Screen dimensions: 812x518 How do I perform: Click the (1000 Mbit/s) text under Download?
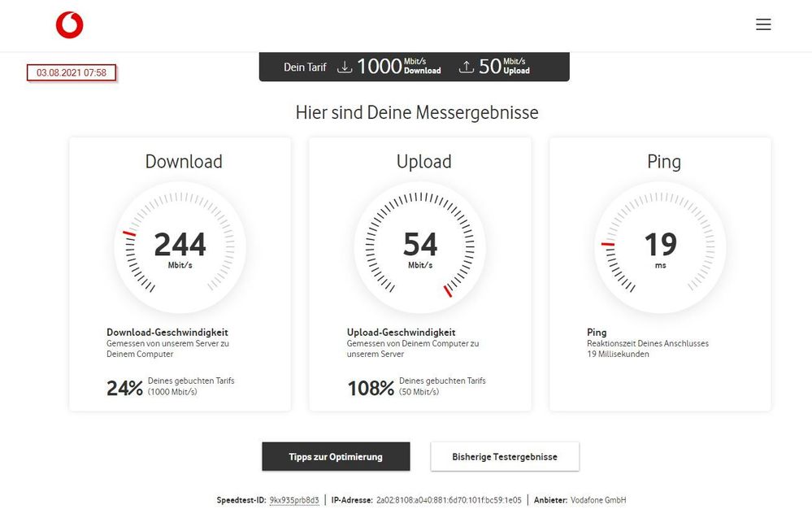(172, 392)
